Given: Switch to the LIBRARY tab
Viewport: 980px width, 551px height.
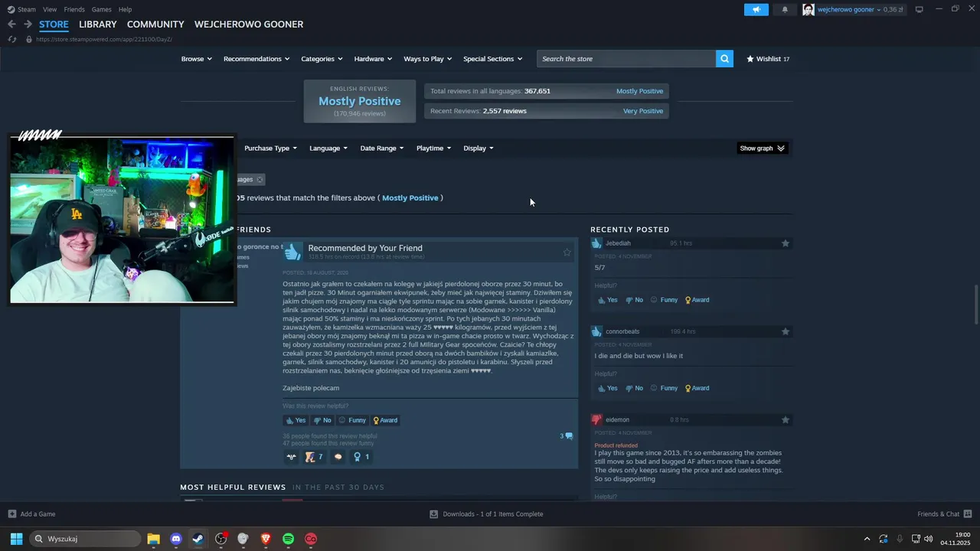Looking at the screenshot, I should [x=98, y=24].
